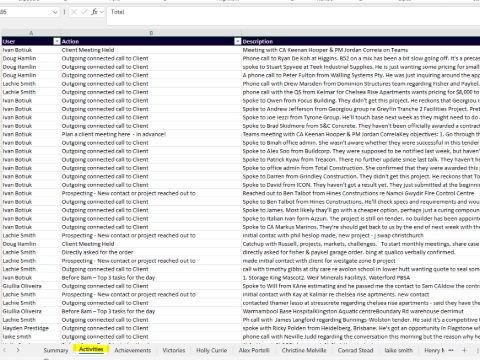Screen dimensions: 480x360
Task: Select description 'directly asked for fisher & paykel garage order'
Action: tap(361, 252)
